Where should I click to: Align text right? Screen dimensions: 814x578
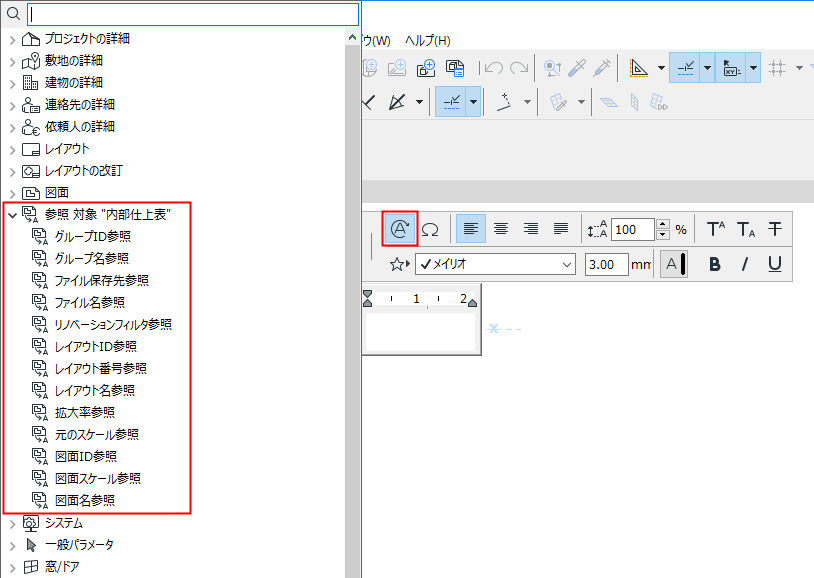(x=531, y=228)
